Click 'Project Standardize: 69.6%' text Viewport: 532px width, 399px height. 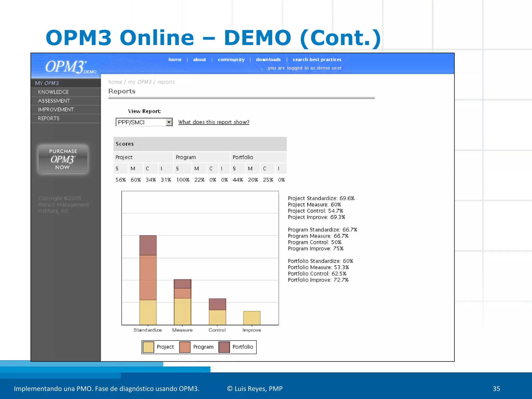pyautogui.click(x=321, y=198)
